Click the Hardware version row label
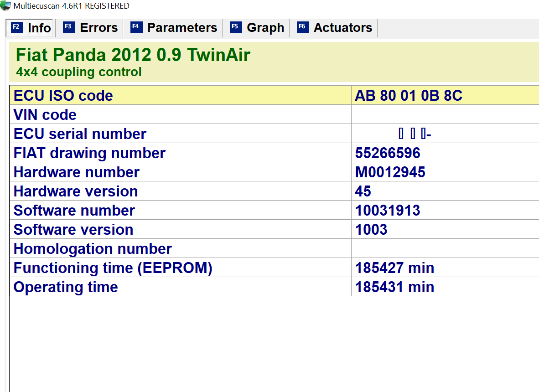Screen dimensions: 539x392 point(76,191)
